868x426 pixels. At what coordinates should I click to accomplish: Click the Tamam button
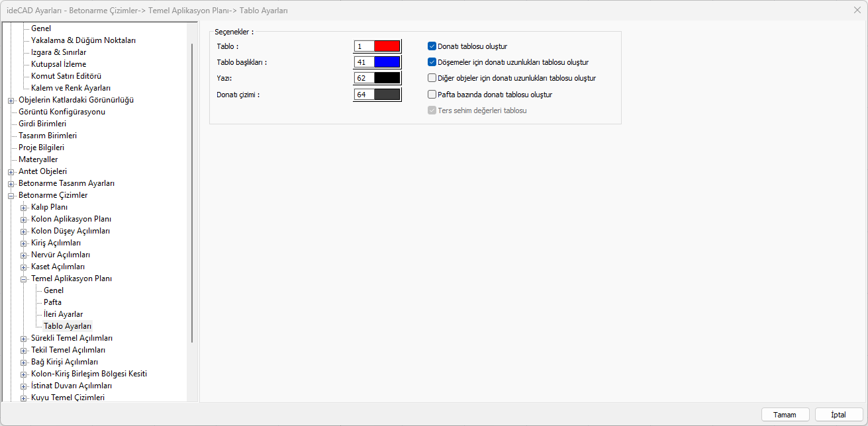click(785, 415)
